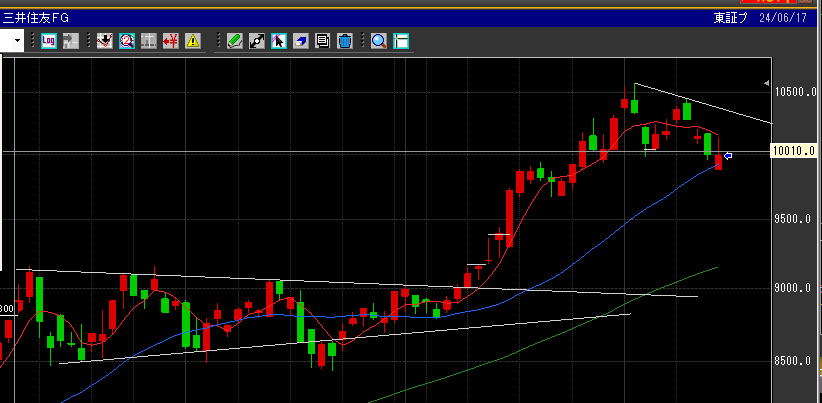Click the blue arrow current-price marker
822x403 pixels.
pos(728,156)
